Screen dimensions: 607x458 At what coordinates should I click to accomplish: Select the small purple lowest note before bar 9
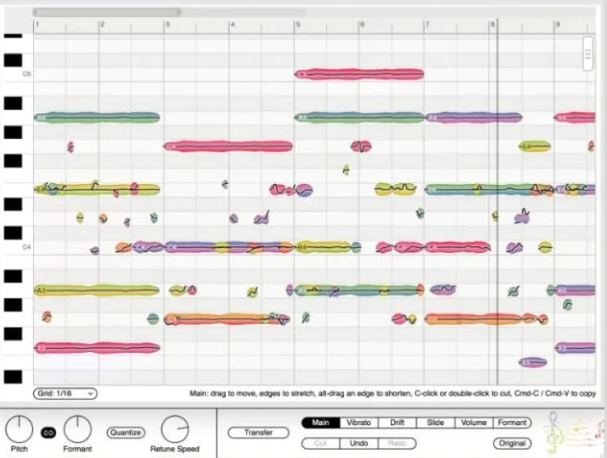point(533,363)
